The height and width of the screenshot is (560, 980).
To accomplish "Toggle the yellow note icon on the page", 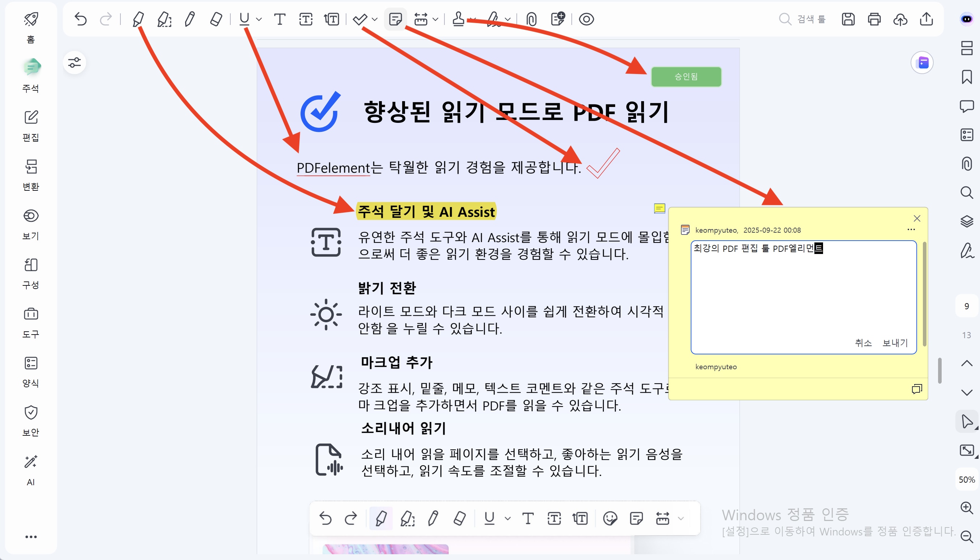I will [x=659, y=208].
